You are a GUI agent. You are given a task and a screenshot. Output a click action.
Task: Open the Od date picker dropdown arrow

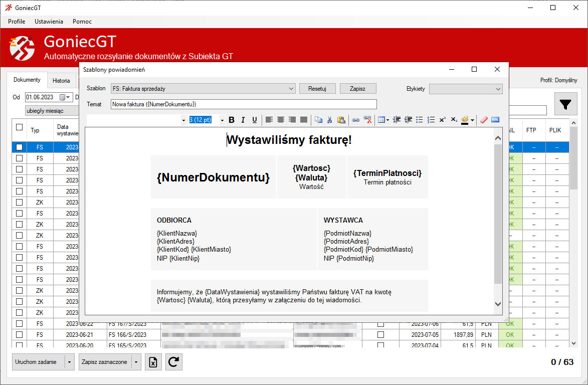[x=68, y=97]
